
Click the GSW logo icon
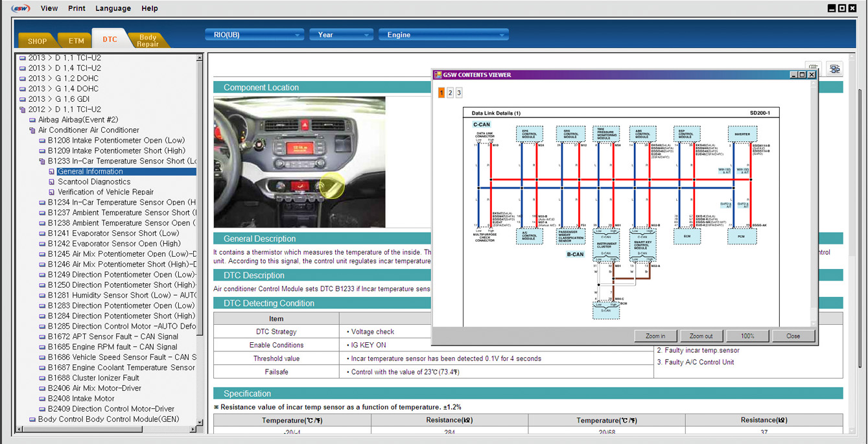(x=21, y=8)
